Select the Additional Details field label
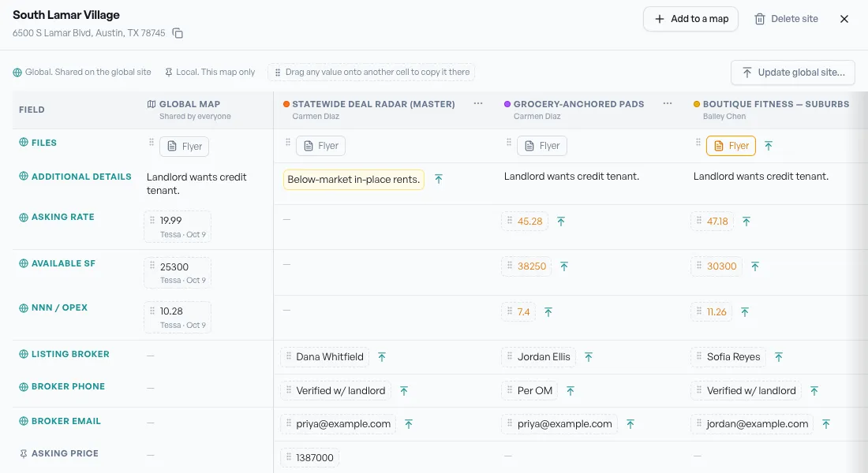868x473 pixels. 81,177
